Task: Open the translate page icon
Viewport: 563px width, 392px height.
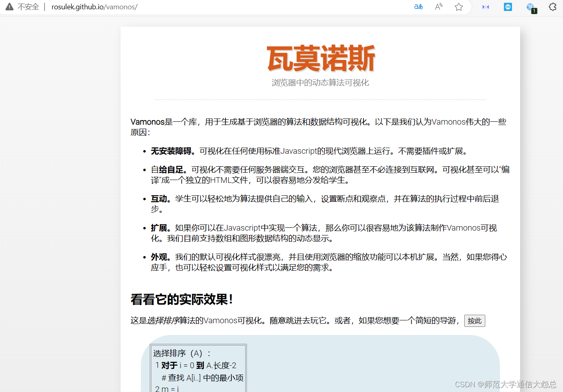Action: (x=419, y=7)
